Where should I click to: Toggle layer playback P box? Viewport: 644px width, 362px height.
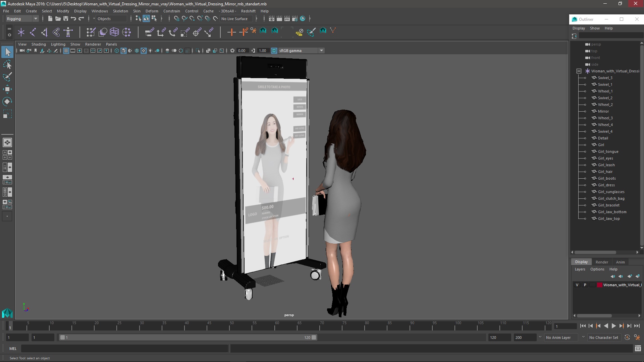(585, 285)
